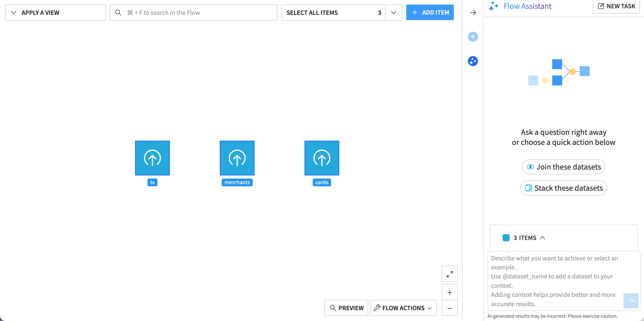Collapse the 3 Items context section
The height and width of the screenshot is (321, 644).
[x=542, y=238]
